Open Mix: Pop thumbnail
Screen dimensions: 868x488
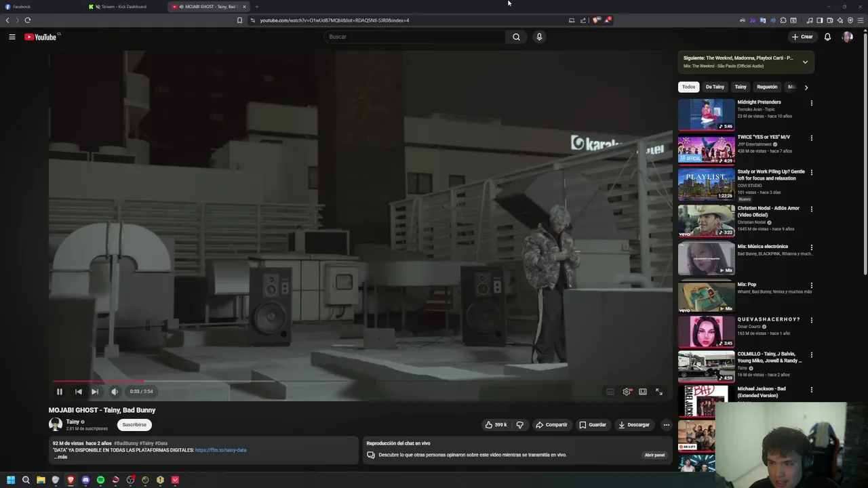[706, 297]
